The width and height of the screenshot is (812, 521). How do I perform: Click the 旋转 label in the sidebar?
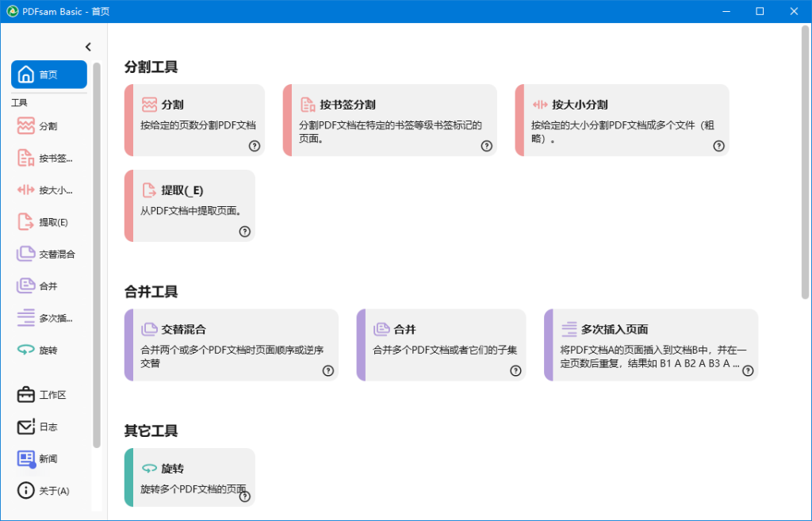(x=48, y=351)
